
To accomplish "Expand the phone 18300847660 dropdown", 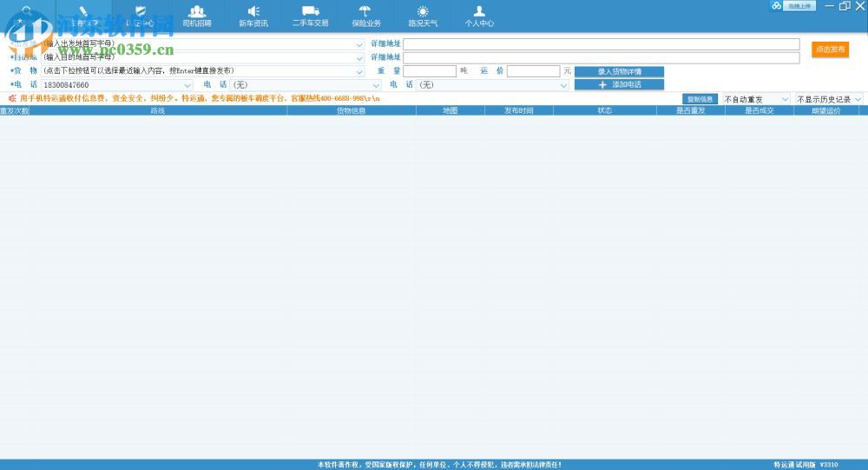I will 187,85.
